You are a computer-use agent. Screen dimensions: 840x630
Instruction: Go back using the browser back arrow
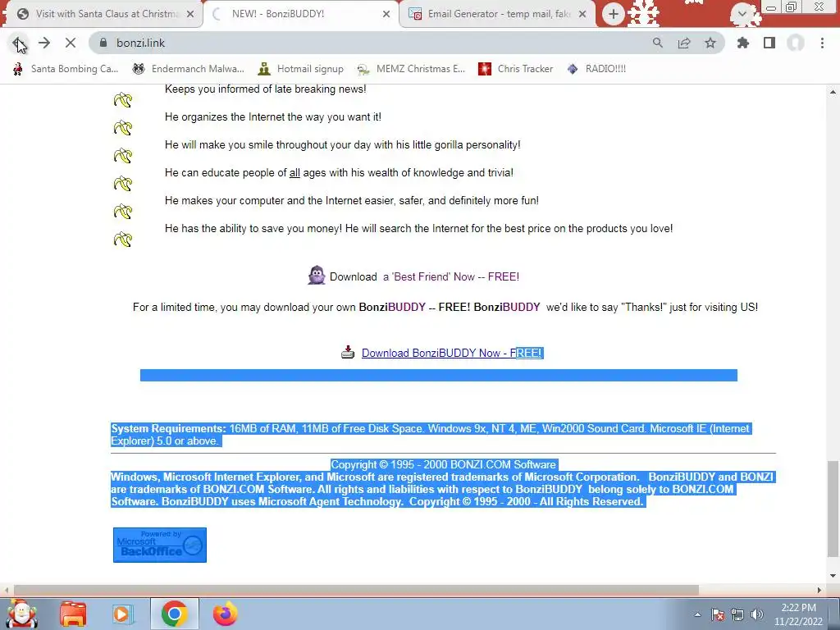point(18,43)
